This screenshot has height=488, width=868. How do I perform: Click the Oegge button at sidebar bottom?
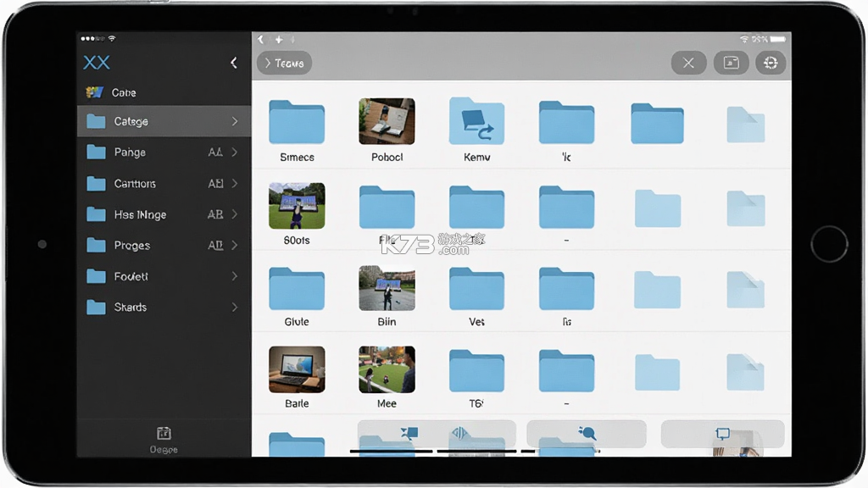tap(164, 440)
